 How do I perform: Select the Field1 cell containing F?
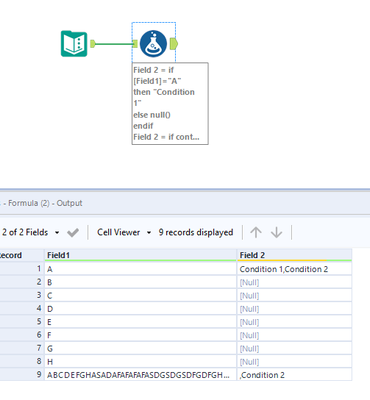click(141, 335)
